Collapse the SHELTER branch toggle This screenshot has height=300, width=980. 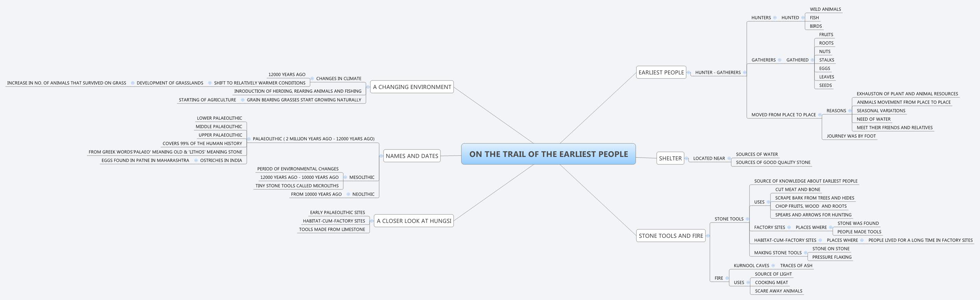point(687,159)
